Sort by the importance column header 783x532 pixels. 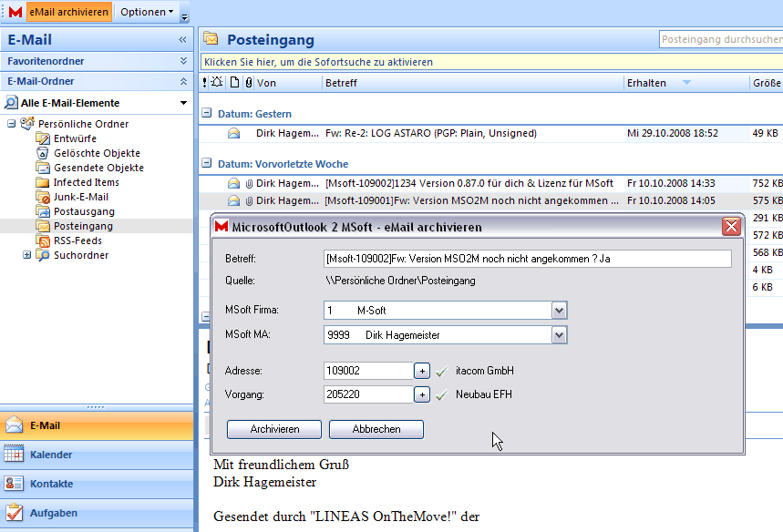pyautogui.click(x=205, y=83)
